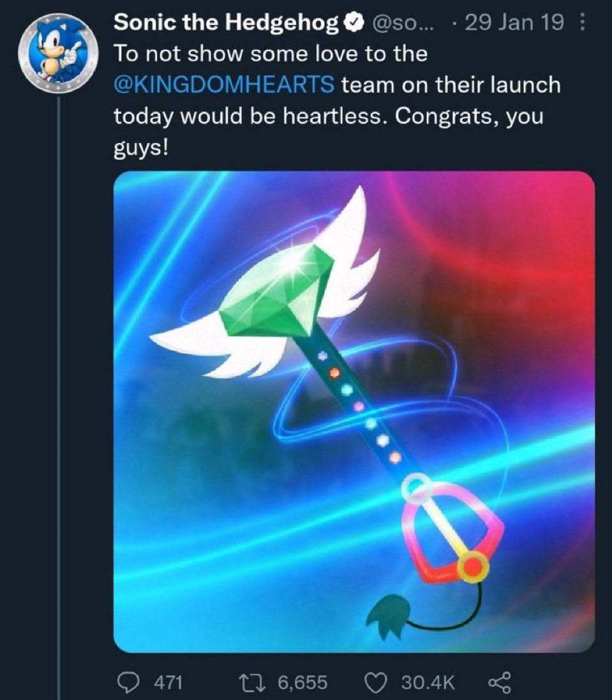Open the @KINGDOMHEARTS mention link
Viewport: 612px width, 700px height.
tap(224, 84)
